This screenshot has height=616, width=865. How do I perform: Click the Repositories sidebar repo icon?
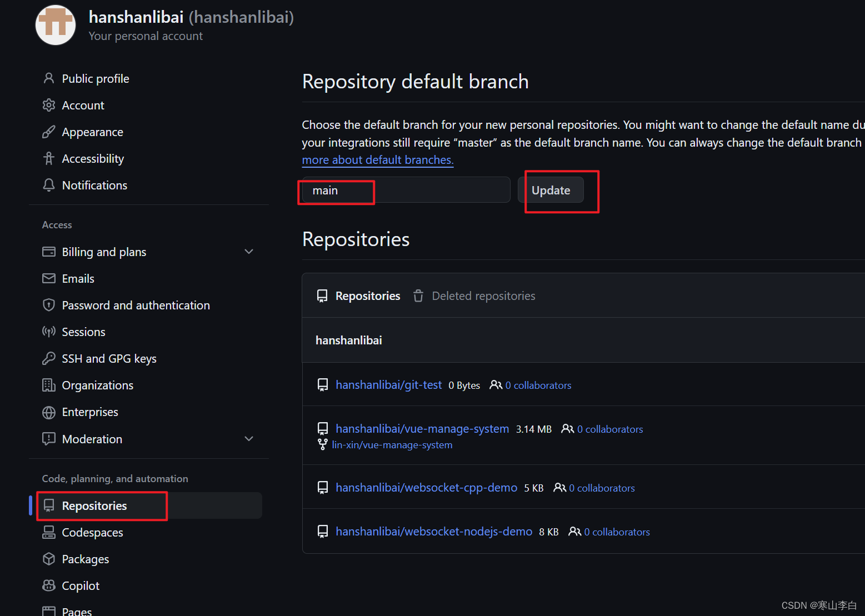(x=49, y=505)
